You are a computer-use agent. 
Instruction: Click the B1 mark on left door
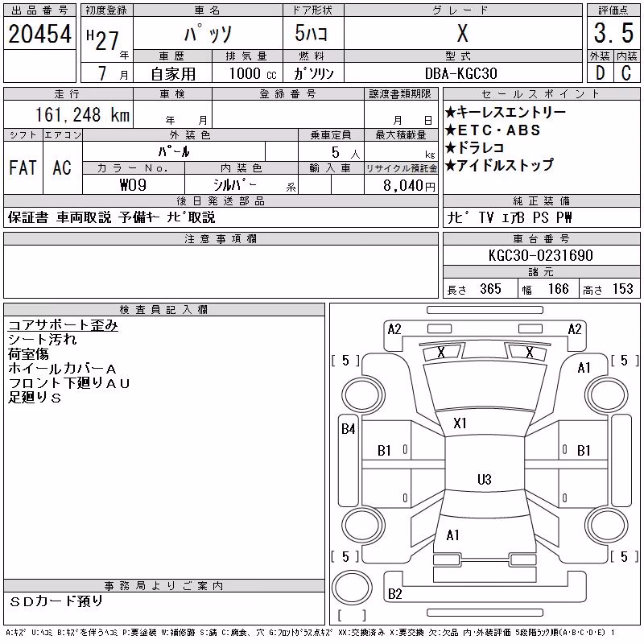[x=384, y=451]
